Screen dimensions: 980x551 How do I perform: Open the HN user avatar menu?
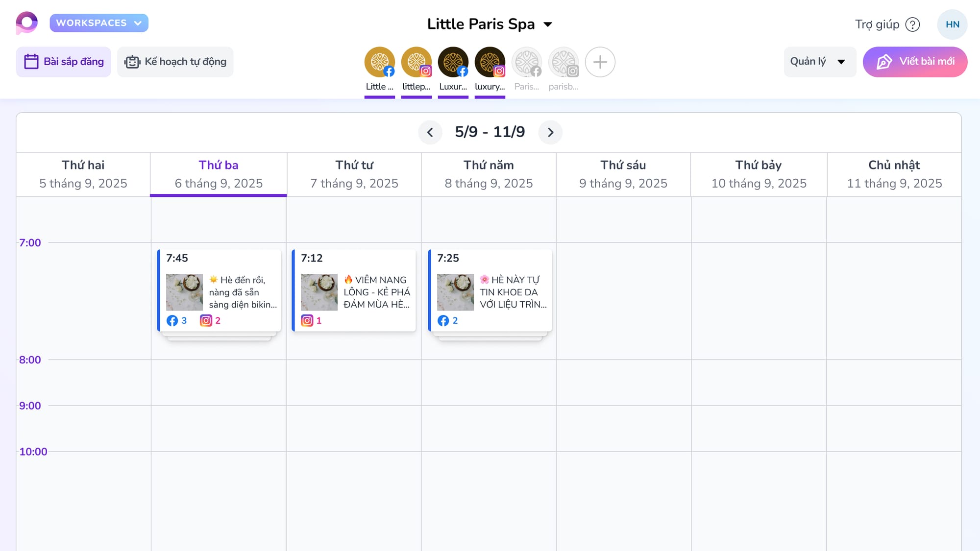point(952,24)
